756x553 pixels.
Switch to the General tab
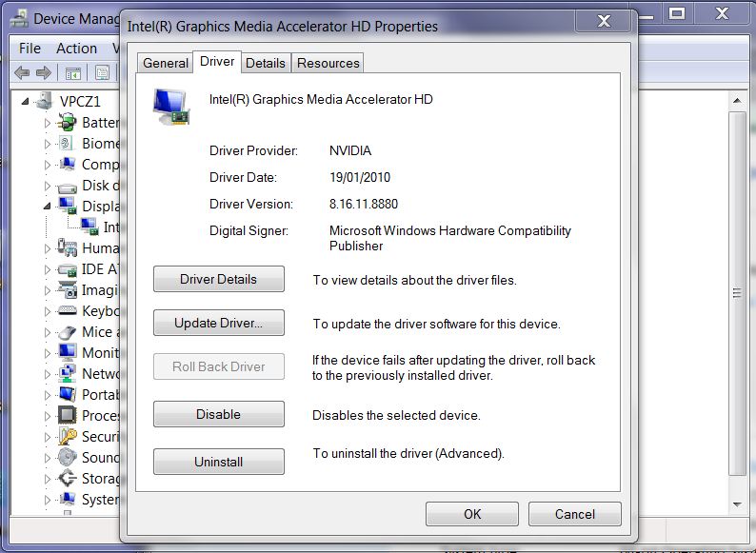click(166, 63)
